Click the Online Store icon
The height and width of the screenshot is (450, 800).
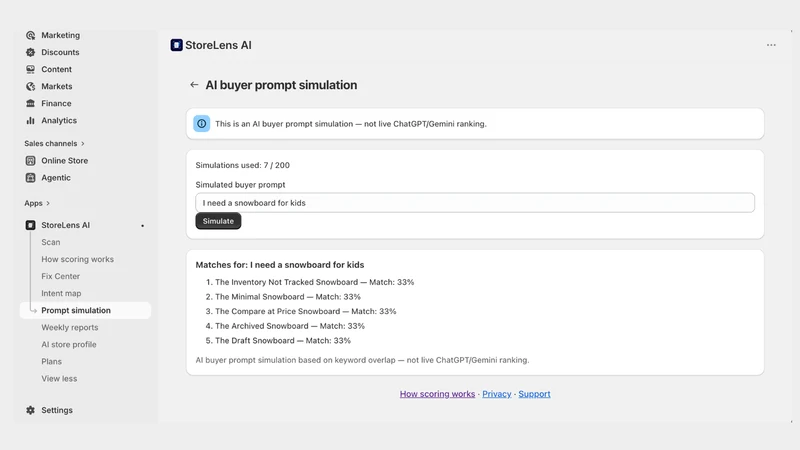31,161
